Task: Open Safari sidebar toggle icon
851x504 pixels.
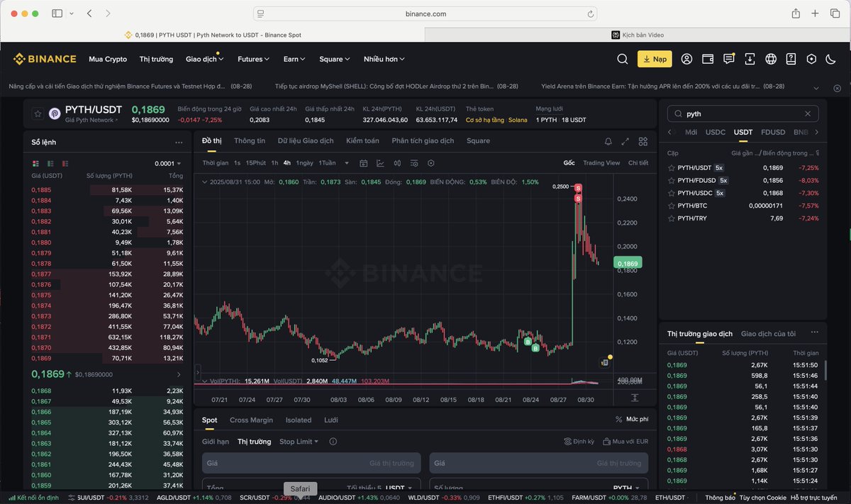Action: [x=57, y=13]
